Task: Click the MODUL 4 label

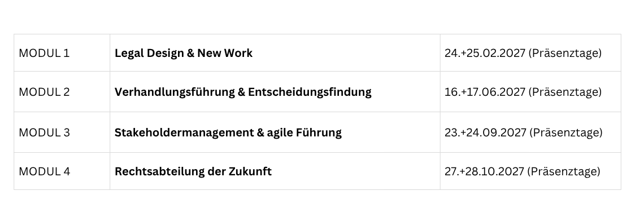Action: (45, 171)
